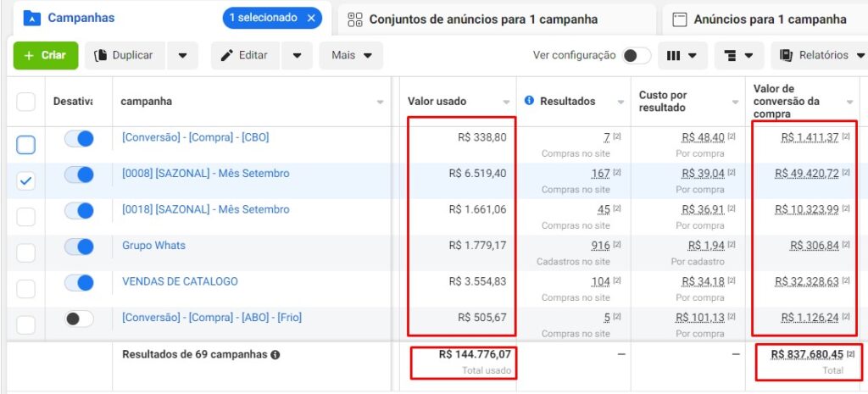Toggle the 'Ver configuração' switch

636,55
